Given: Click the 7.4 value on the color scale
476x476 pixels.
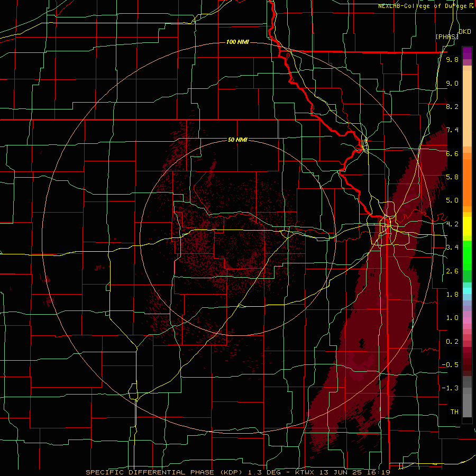Looking at the screenshot, I should point(452,130).
